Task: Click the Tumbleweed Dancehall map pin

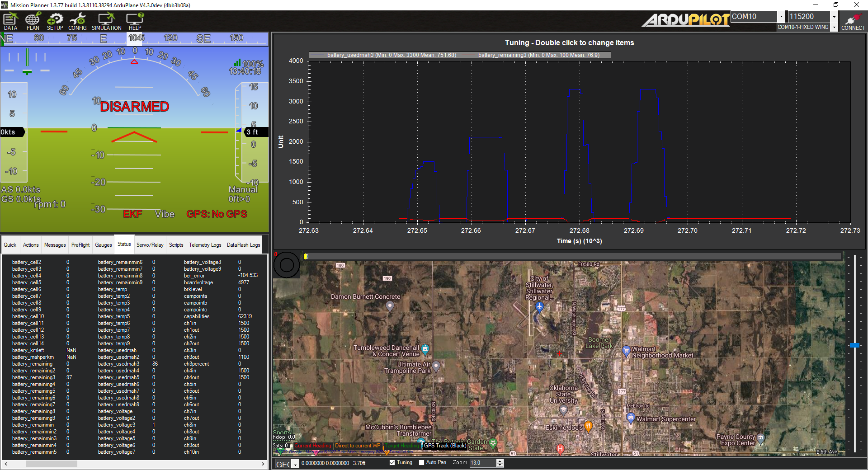Action: (x=425, y=349)
